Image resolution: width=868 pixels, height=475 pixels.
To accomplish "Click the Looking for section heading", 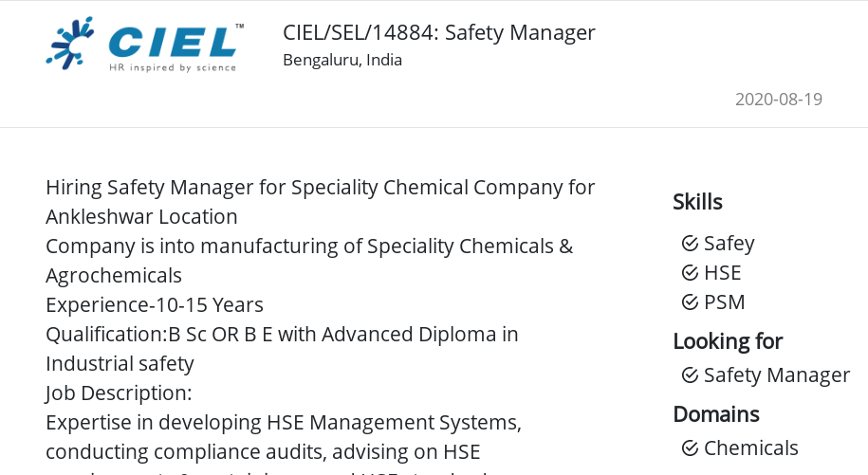I will 727,340.
